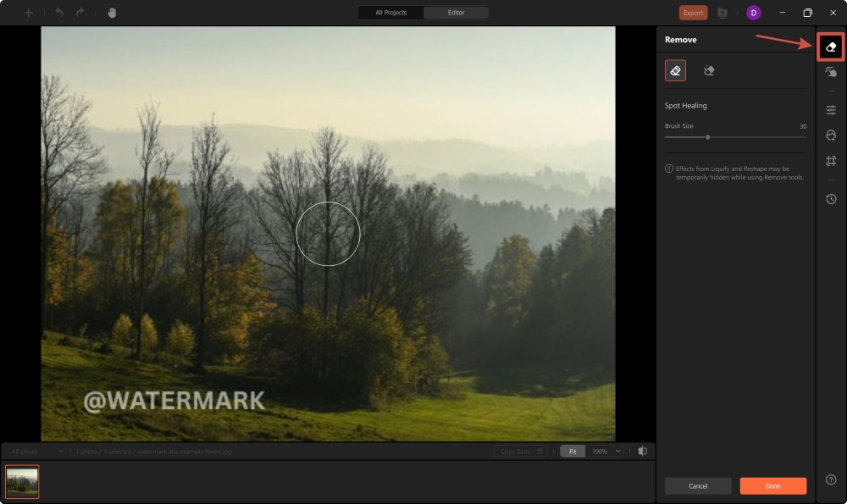Switch to the Editor tab
The height and width of the screenshot is (504, 847).
pyautogui.click(x=457, y=13)
